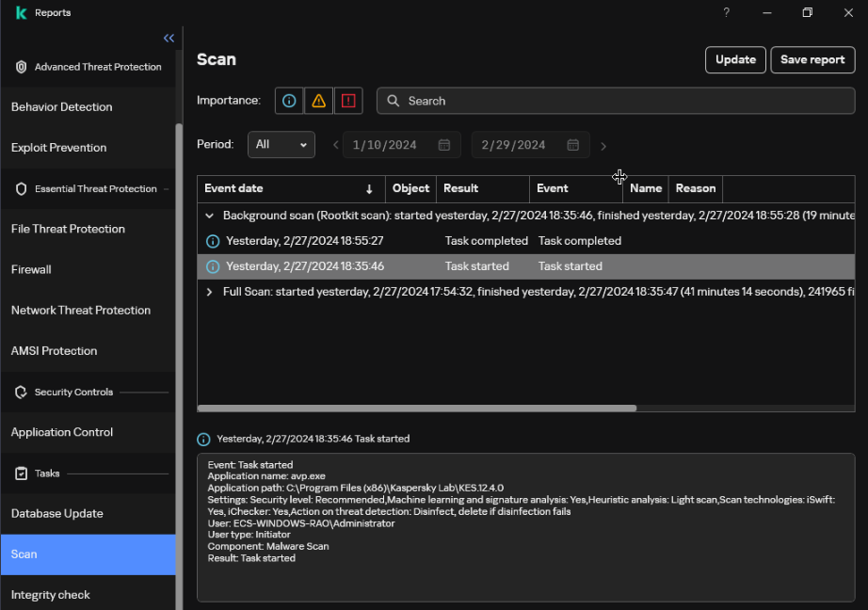The height and width of the screenshot is (610, 868).
Task: Collapse the Background scan group
Action: (209, 216)
